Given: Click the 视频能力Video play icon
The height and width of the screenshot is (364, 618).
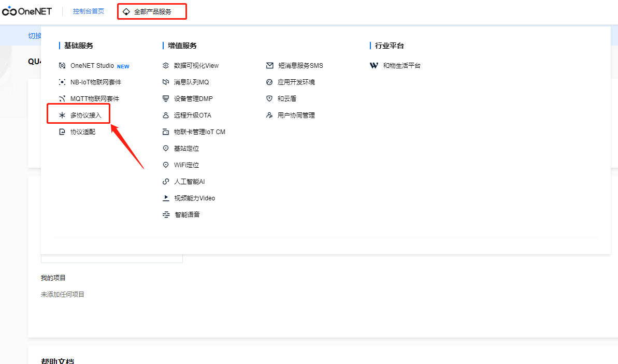Looking at the screenshot, I should (166, 198).
